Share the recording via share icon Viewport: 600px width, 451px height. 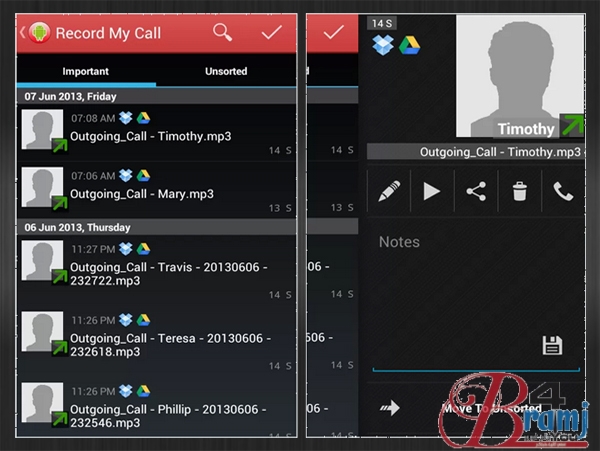(476, 191)
